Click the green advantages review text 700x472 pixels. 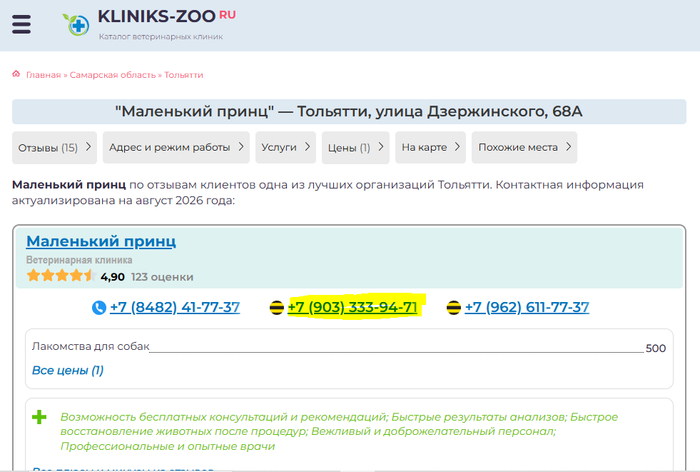point(339,431)
